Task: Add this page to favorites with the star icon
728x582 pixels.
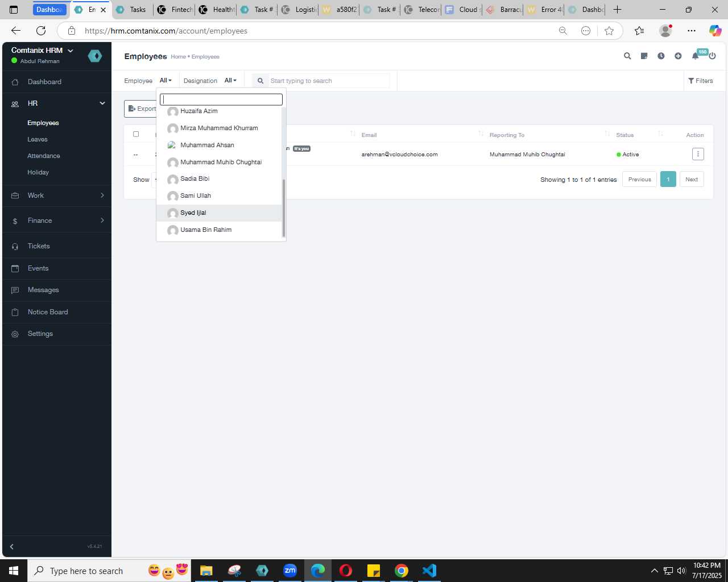Action: (609, 31)
